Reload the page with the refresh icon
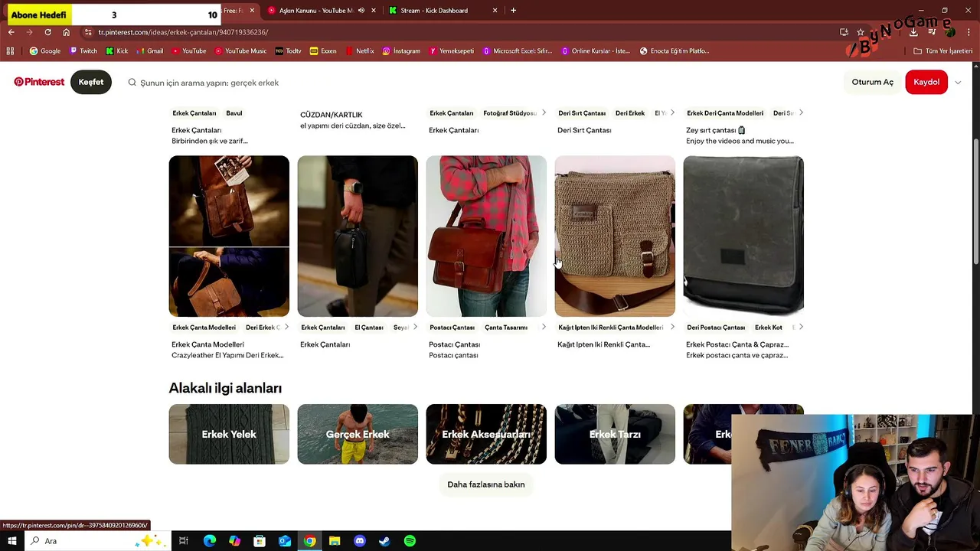The width and height of the screenshot is (980, 551). [x=47, y=32]
